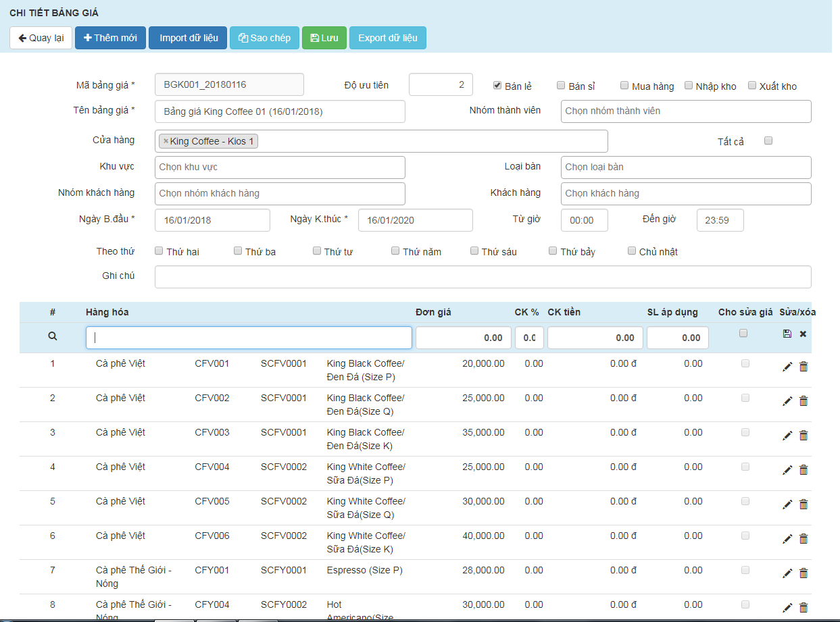The height and width of the screenshot is (622, 840).
Task: Click the Từ giờ start time field
Action: point(585,220)
